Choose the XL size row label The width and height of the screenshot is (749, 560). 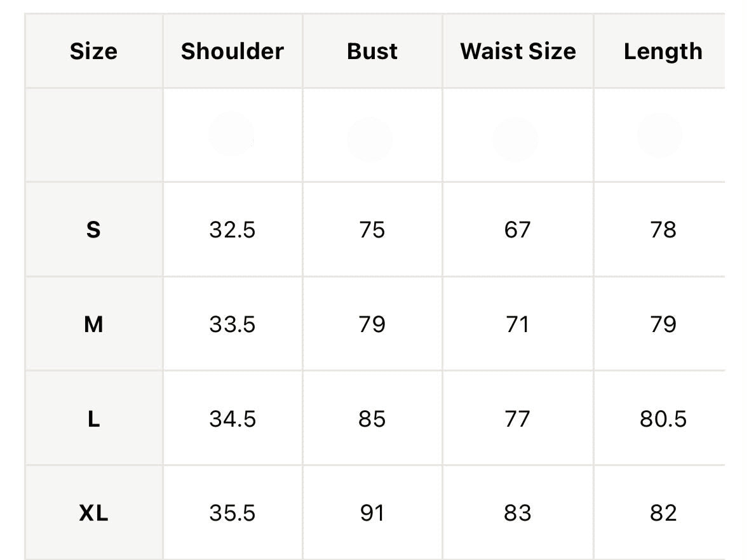click(93, 513)
